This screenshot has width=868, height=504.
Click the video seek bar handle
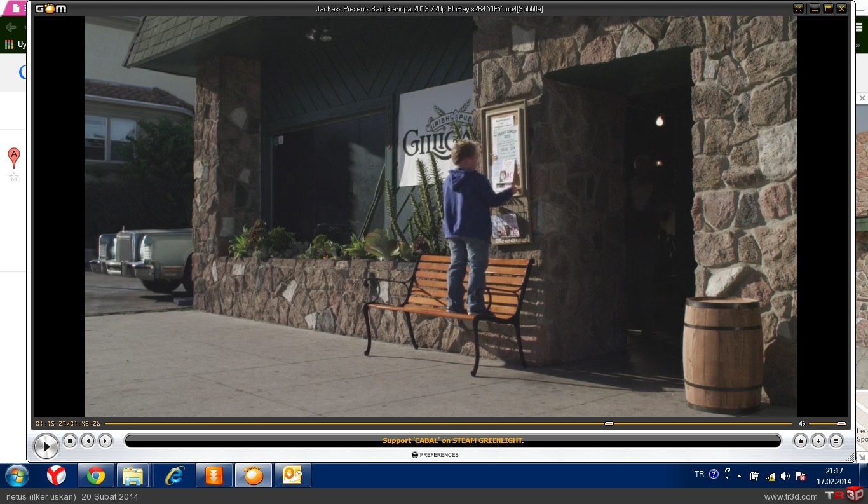609,423
